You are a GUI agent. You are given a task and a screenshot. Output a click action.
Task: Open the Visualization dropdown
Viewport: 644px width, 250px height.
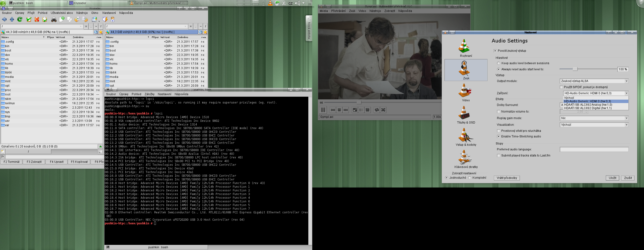[x=594, y=125]
